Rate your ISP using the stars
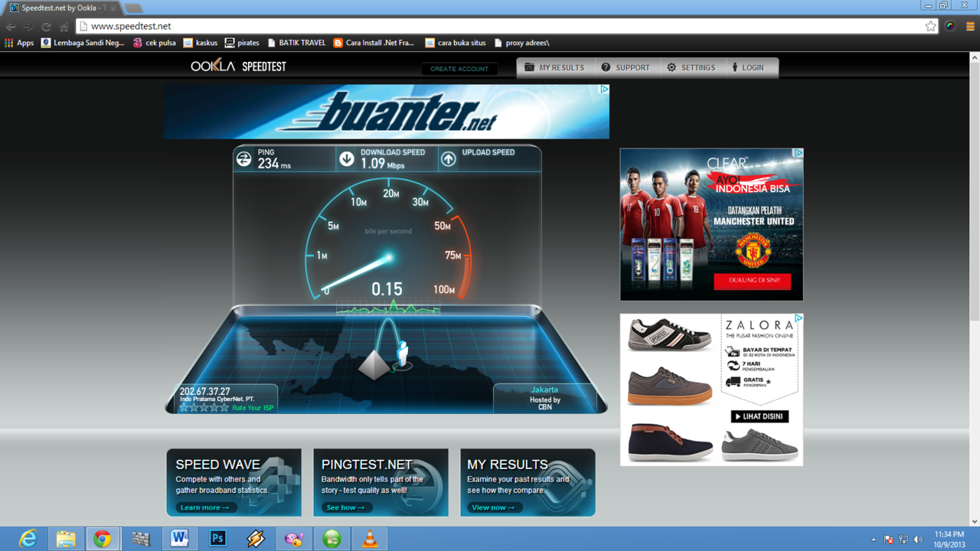This screenshot has width=980, height=551. click(x=204, y=408)
